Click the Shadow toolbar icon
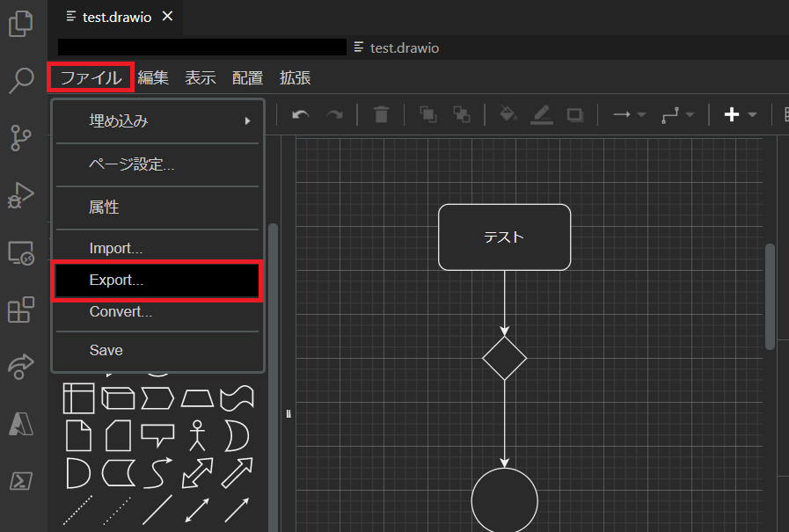 point(575,115)
